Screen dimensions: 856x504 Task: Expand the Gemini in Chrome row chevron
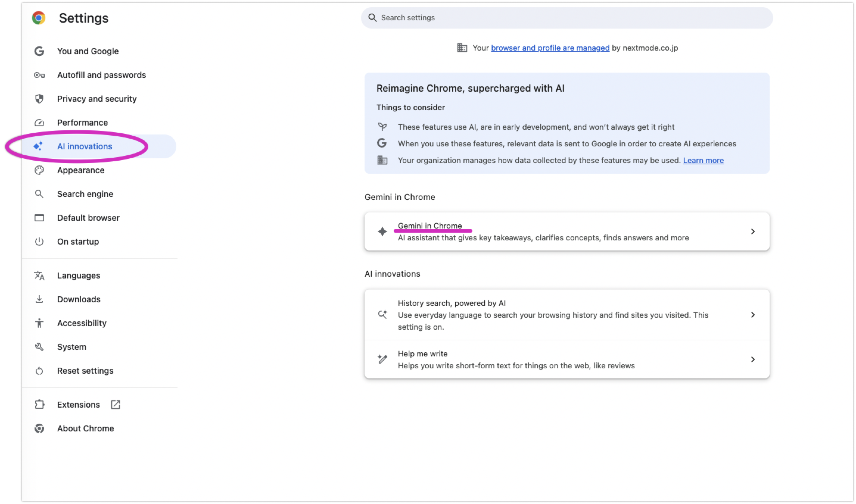753,232
